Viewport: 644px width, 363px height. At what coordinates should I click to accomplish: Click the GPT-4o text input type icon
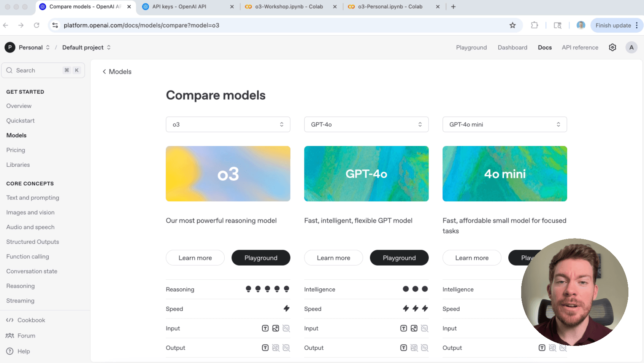coord(404,328)
